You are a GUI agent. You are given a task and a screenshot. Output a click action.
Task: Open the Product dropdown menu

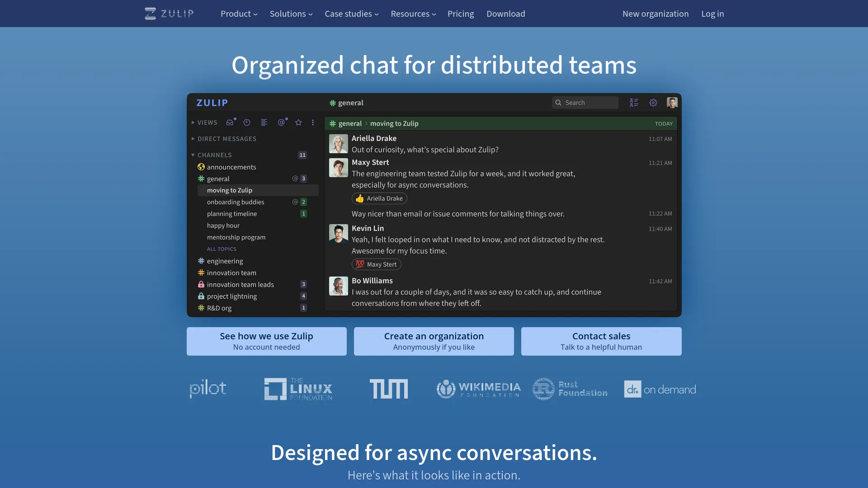[239, 14]
